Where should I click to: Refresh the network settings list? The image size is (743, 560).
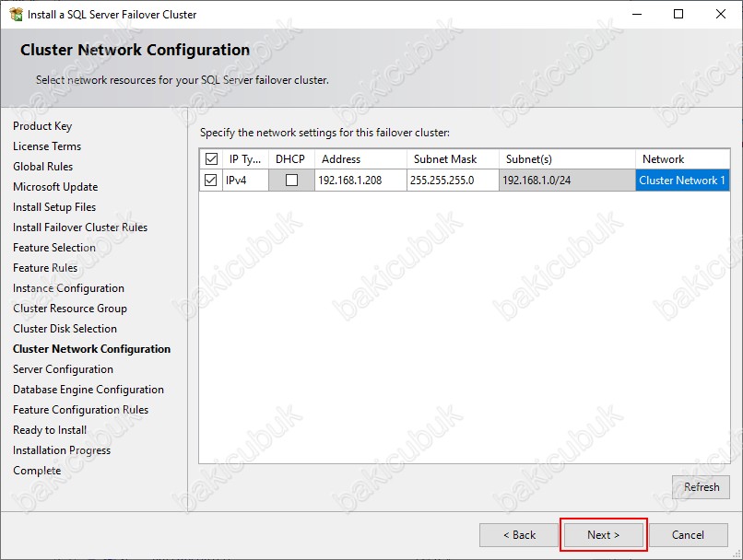[x=701, y=487]
